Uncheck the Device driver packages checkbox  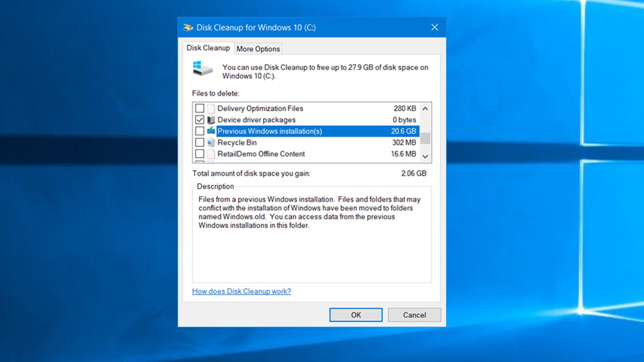pos(200,120)
